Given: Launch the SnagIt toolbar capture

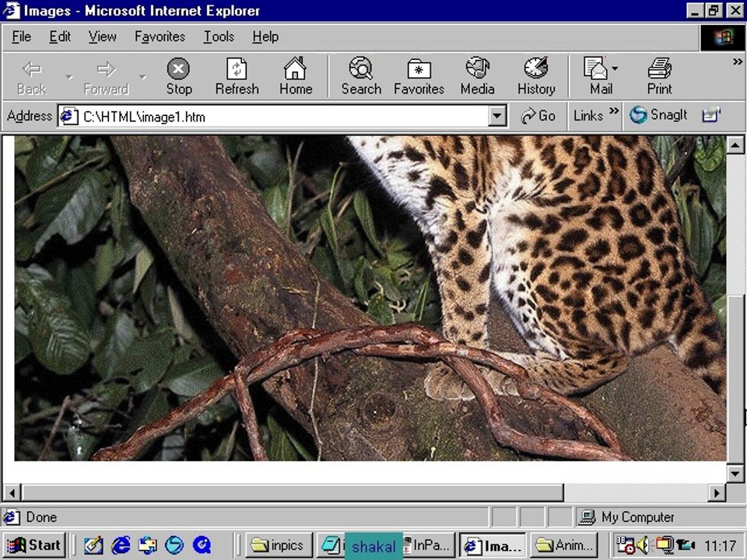Looking at the screenshot, I should [658, 115].
